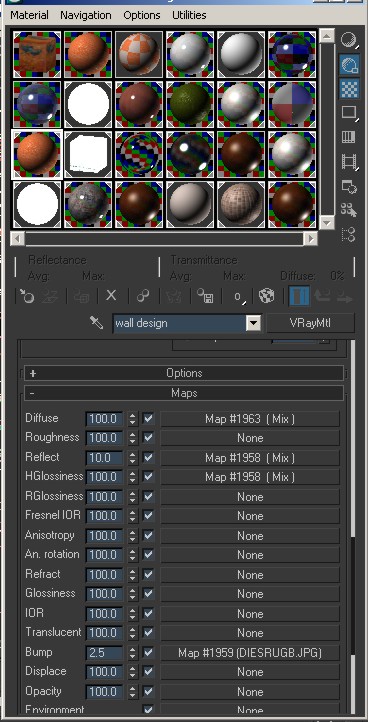Viewport: 368px width, 722px height.
Task: Toggle the Roughness map checkbox
Action: pos(148,437)
